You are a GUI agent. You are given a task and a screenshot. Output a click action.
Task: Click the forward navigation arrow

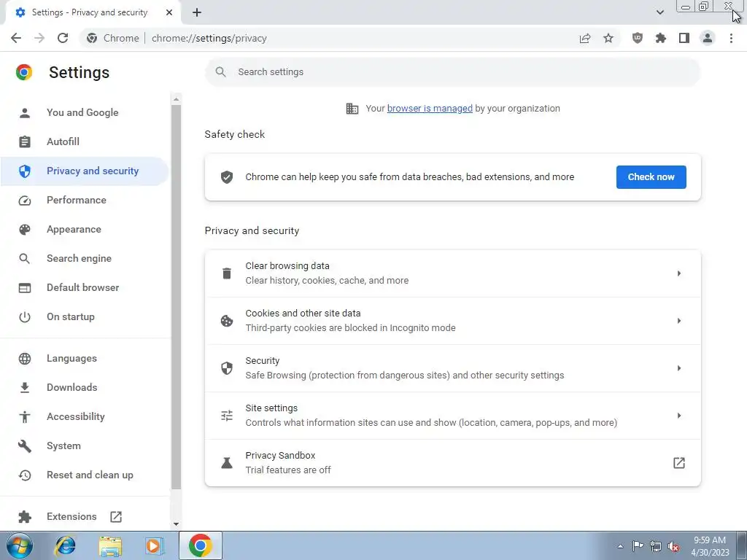click(39, 38)
